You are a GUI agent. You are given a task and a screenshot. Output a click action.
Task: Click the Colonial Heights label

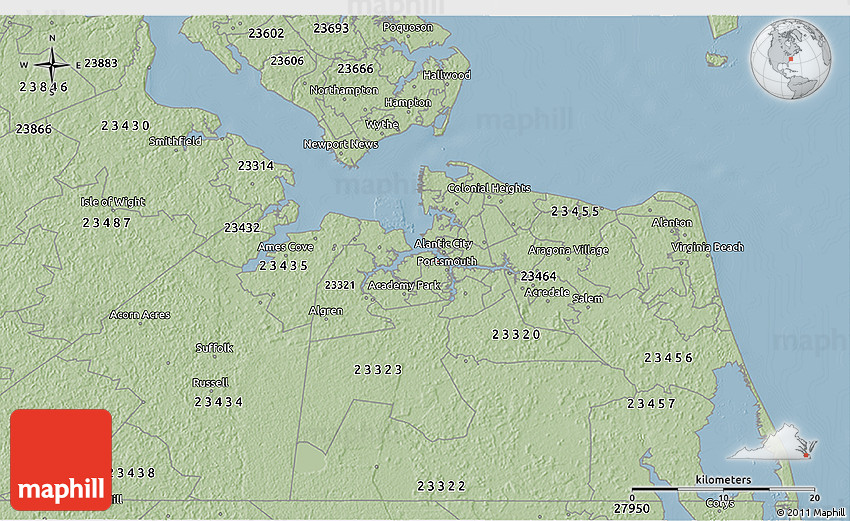(489, 188)
